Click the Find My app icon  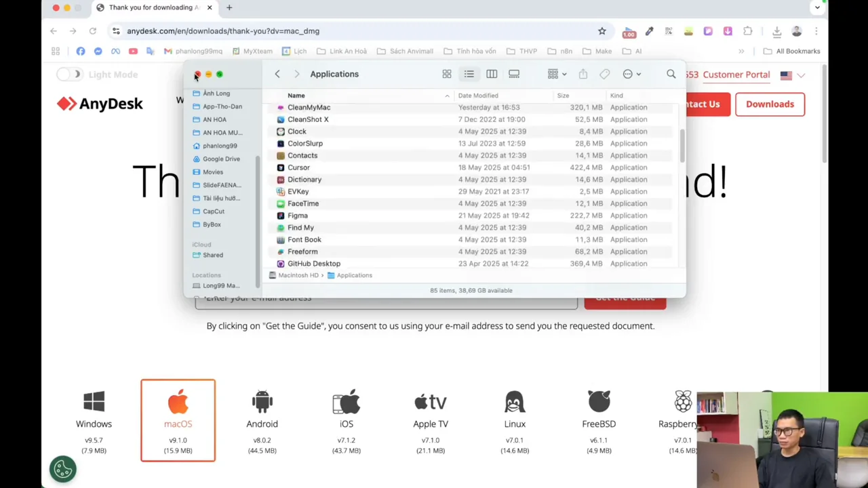pyautogui.click(x=281, y=228)
